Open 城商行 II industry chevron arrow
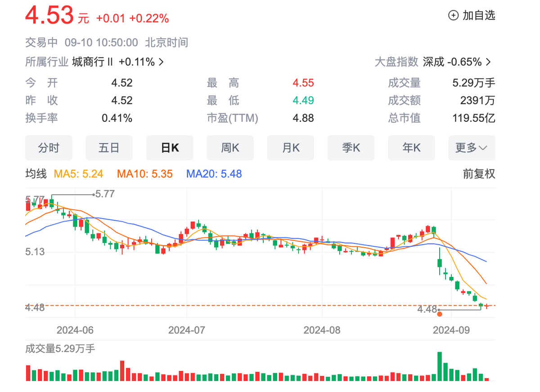Screen dimensions: 540x392 (x=161, y=62)
